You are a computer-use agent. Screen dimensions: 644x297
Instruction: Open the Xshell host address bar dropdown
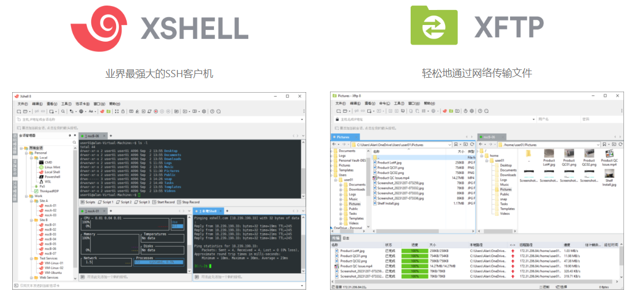tap(302, 119)
